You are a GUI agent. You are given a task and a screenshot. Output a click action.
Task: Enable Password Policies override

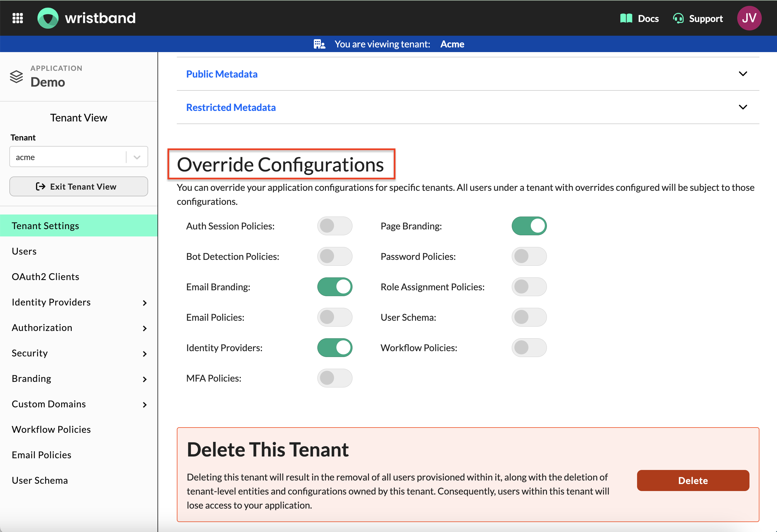(529, 256)
